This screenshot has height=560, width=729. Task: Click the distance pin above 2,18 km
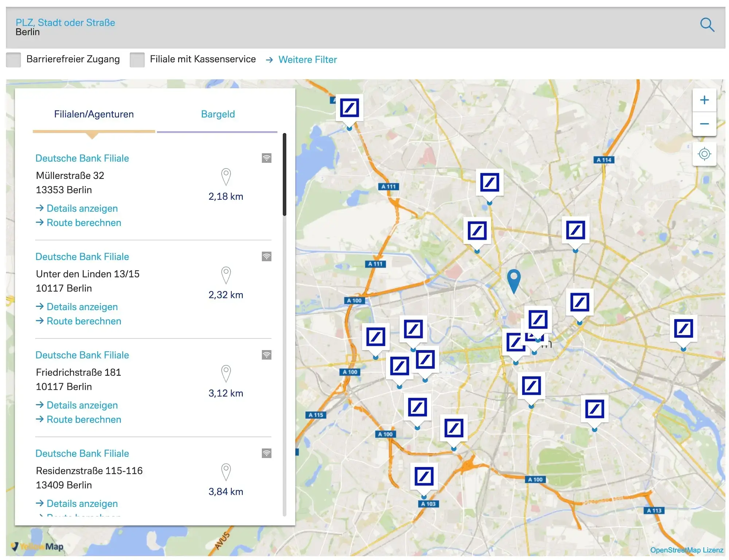point(226,177)
